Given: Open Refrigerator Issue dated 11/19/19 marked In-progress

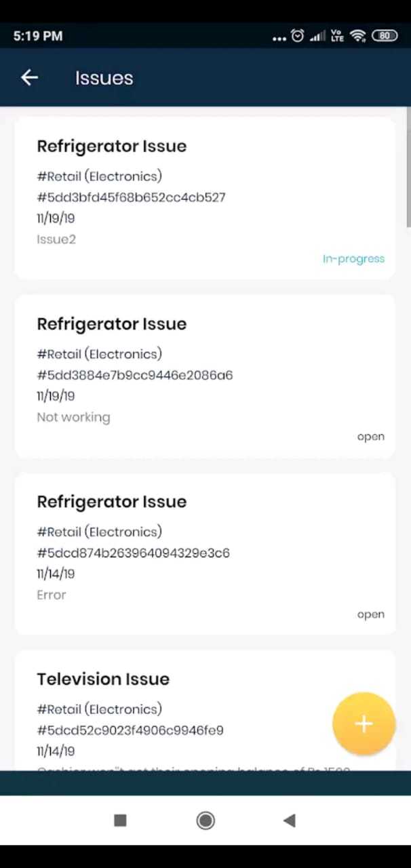Looking at the screenshot, I should pyautogui.click(x=204, y=198).
